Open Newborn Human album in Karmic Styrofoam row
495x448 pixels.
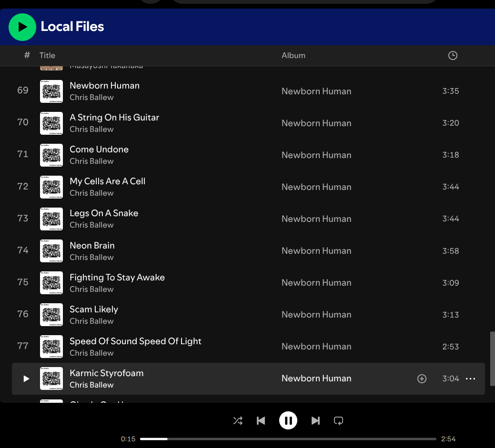316,378
